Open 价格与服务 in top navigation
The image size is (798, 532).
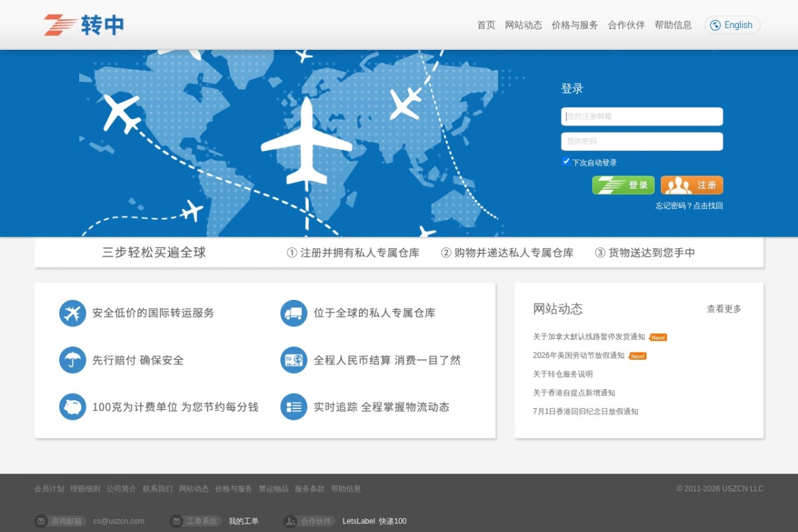click(x=575, y=25)
